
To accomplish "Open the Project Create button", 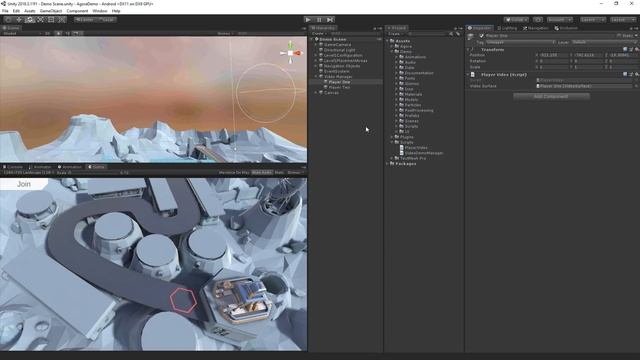I will (395, 34).
